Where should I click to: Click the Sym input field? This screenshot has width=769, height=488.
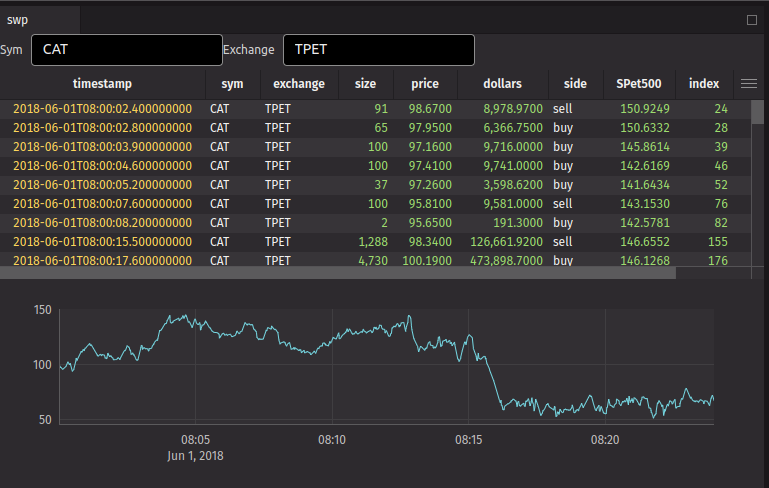[x=127, y=50]
